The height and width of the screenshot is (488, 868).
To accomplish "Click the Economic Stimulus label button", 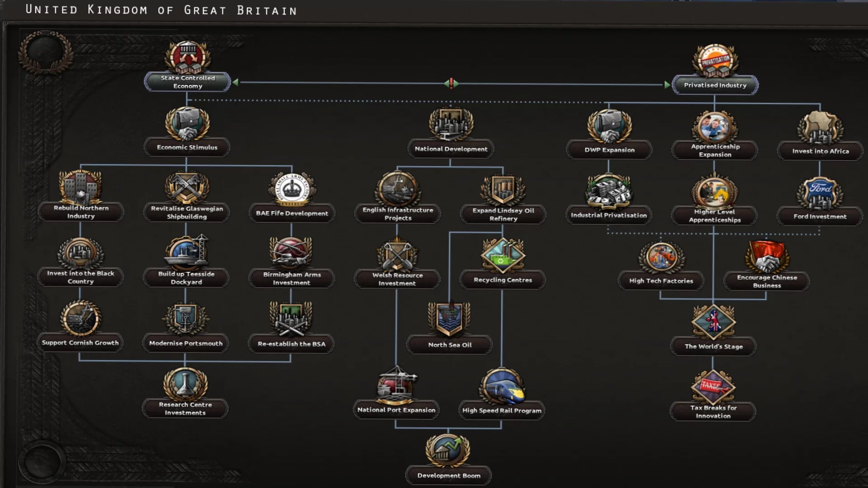I will click(x=187, y=147).
